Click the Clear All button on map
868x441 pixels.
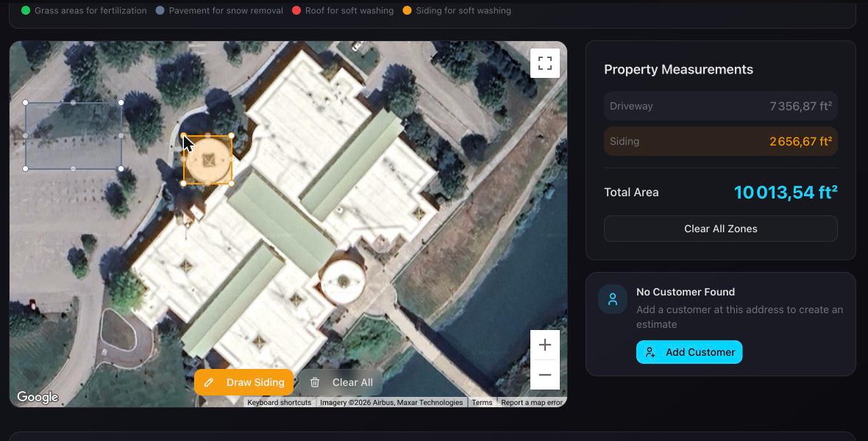click(x=341, y=382)
